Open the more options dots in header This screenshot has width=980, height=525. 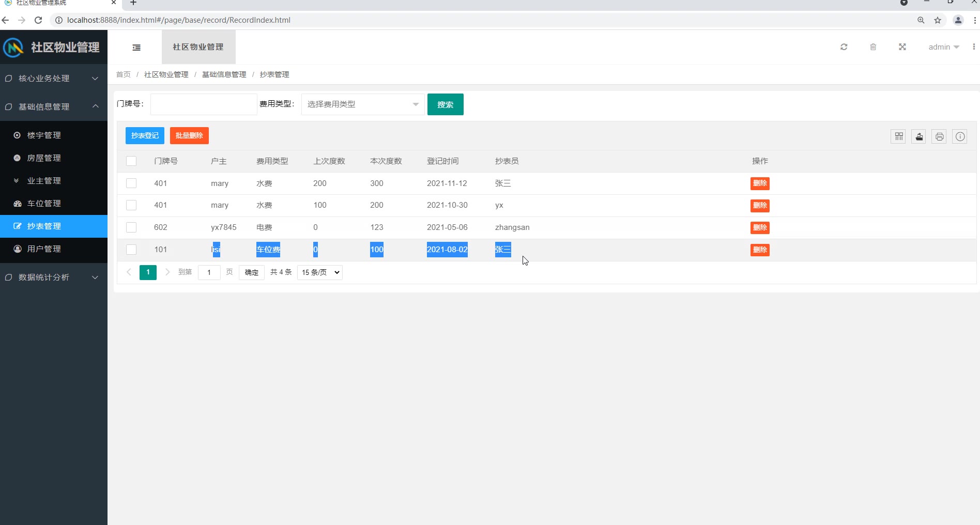point(974,47)
